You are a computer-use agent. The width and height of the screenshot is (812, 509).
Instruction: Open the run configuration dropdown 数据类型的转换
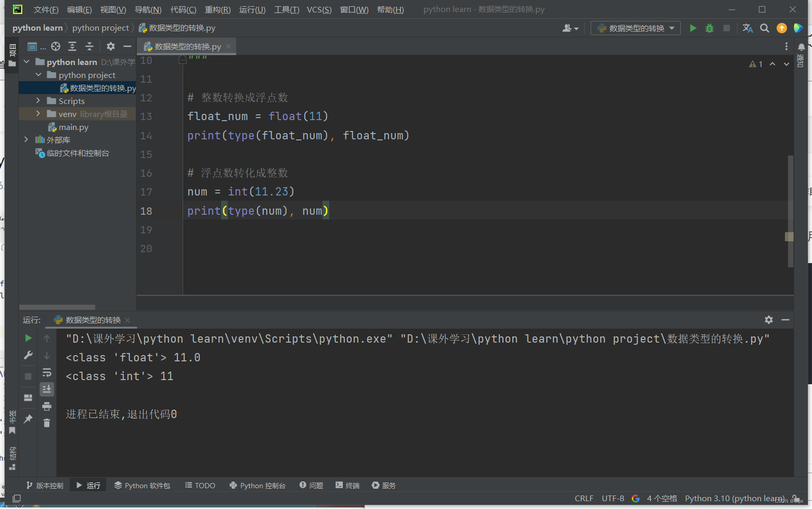[x=635, y=28]
